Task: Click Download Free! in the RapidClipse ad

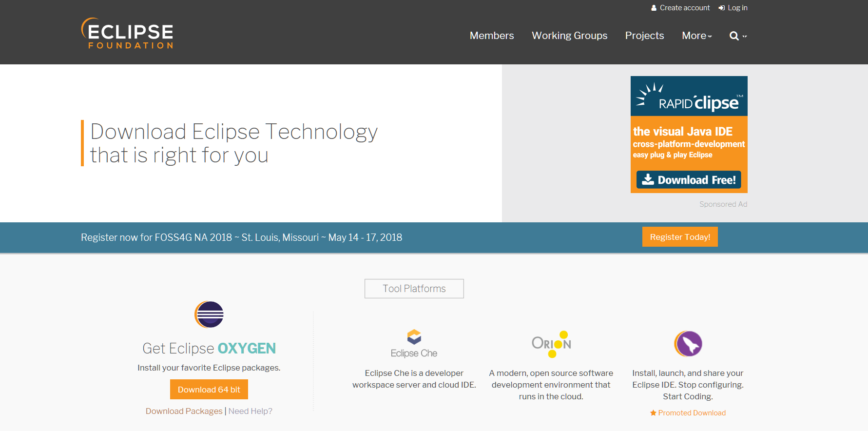Action: pyautogui.click(x=689, y=180)
